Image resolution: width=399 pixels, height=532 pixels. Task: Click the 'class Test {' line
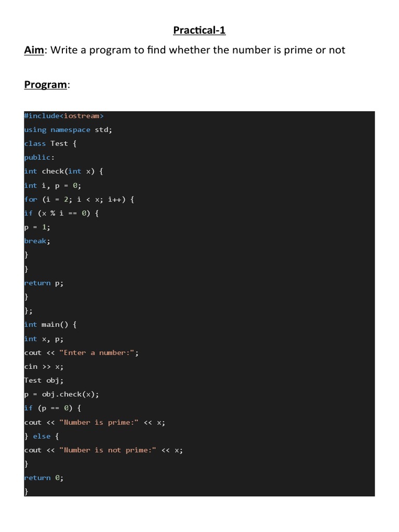[x=50, y=144]
